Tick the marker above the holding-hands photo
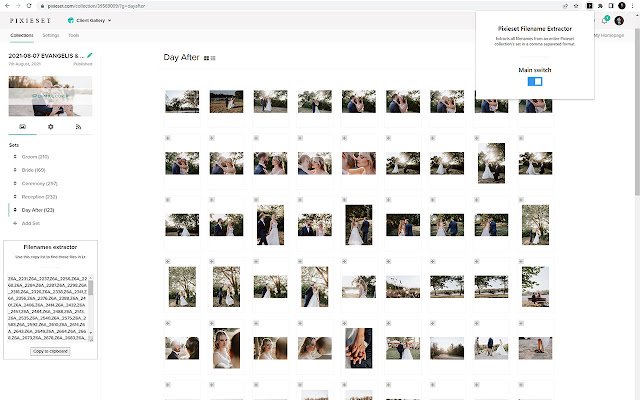The height and width of the screenshot is (400, 640). coord(344,323)
